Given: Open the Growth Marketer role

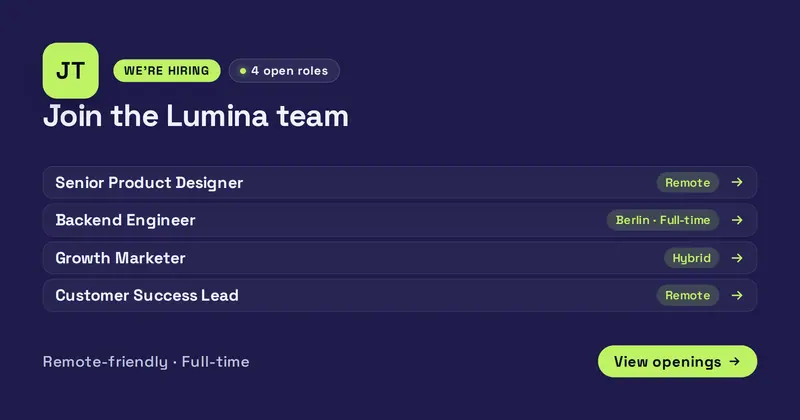Looking at the screenshot, I should [x=399, y=258].
